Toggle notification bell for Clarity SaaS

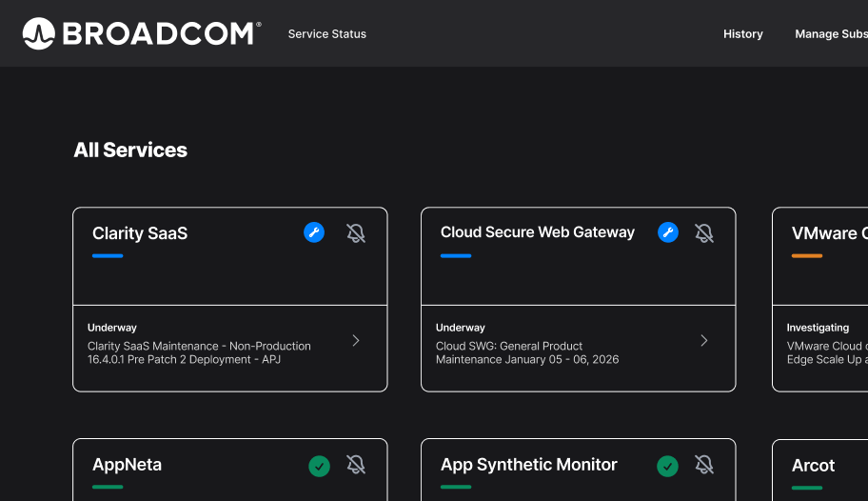pyautogui.click(x=356, y=232)
